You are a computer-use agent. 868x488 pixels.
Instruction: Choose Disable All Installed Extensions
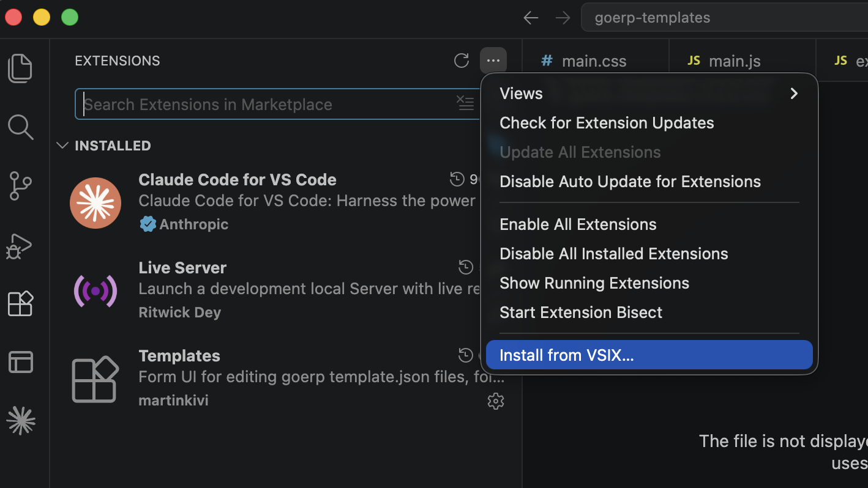pyautogui.click(x=649, y=254)
